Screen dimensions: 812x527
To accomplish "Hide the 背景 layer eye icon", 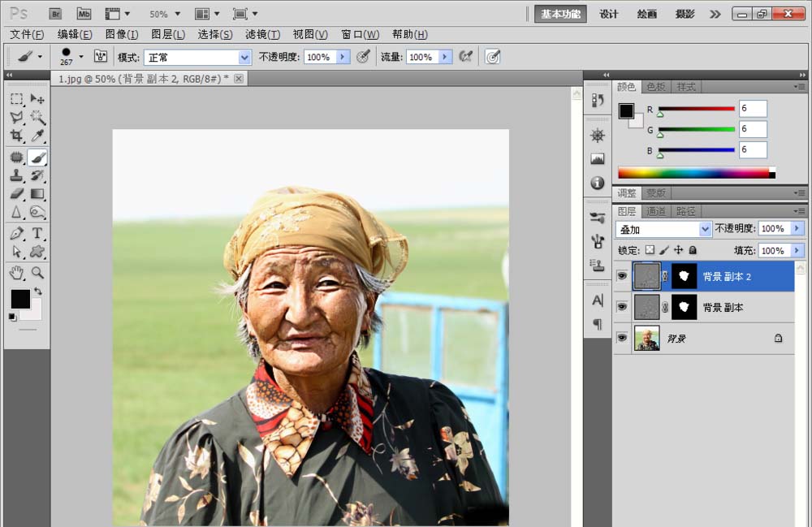I will coord(622,339).
